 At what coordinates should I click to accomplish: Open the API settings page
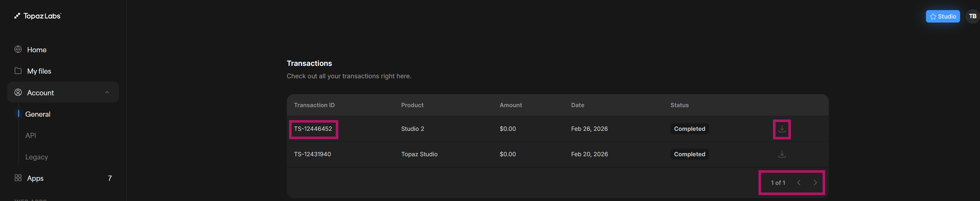pos(30,136)
